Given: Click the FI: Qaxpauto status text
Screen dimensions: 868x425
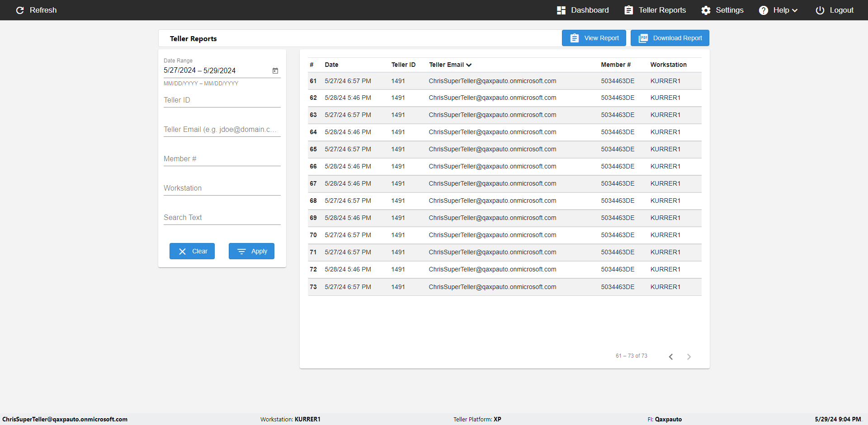Looking at the screenshot, I should [x=665, y=420].
